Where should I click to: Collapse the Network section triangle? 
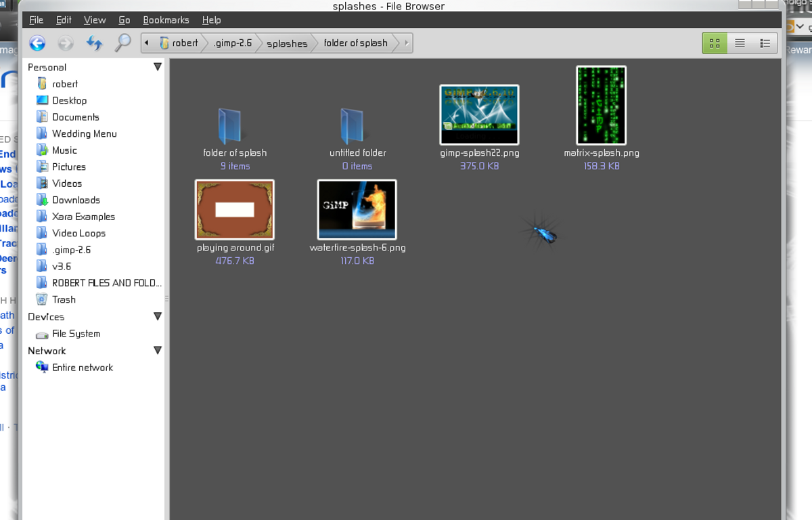(158, 350)
